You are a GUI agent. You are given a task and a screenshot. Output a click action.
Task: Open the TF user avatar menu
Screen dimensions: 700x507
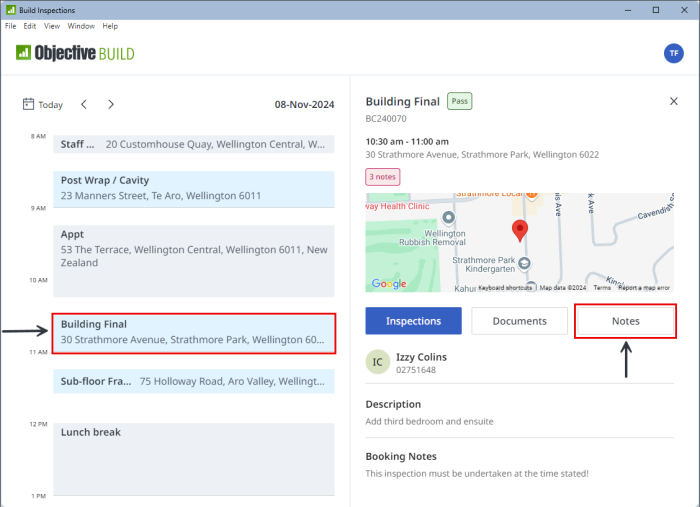[x=673, y=54]
